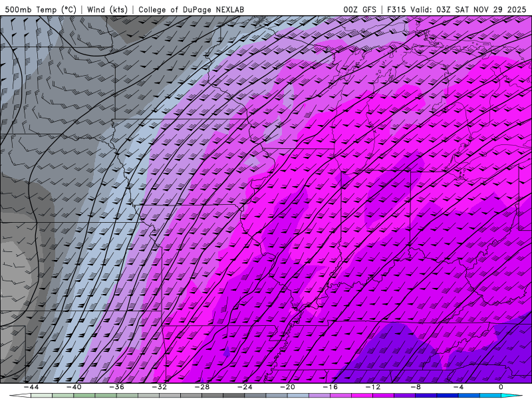Click the -28 colorbar label
Screen dimensions: 532x399
click(202, 387)
